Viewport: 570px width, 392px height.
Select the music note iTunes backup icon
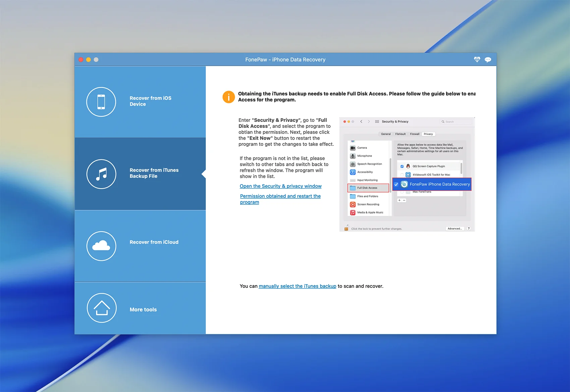pyautogui.click(x=101, y=174)
